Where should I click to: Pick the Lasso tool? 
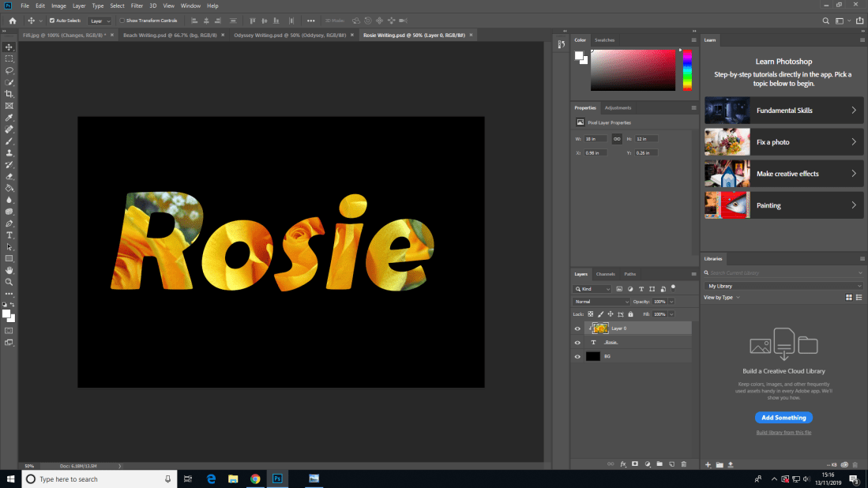[9, 70]
